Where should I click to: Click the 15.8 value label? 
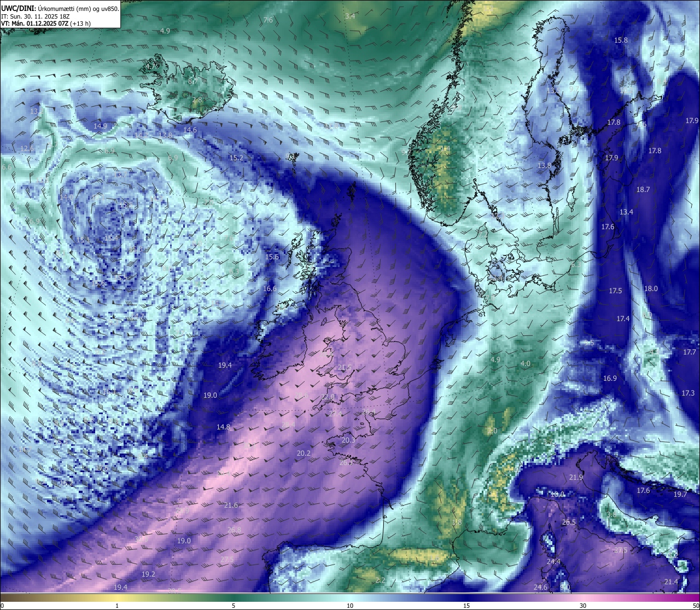coord(621,40)
